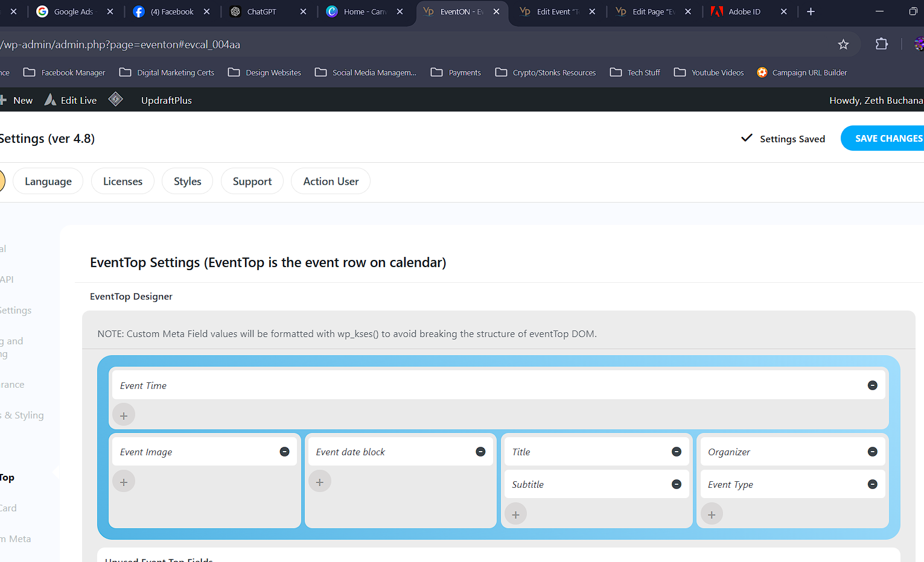Click the diamond icon in the admin bar
This screenshot has width=924, height=562.
(115, 99)
